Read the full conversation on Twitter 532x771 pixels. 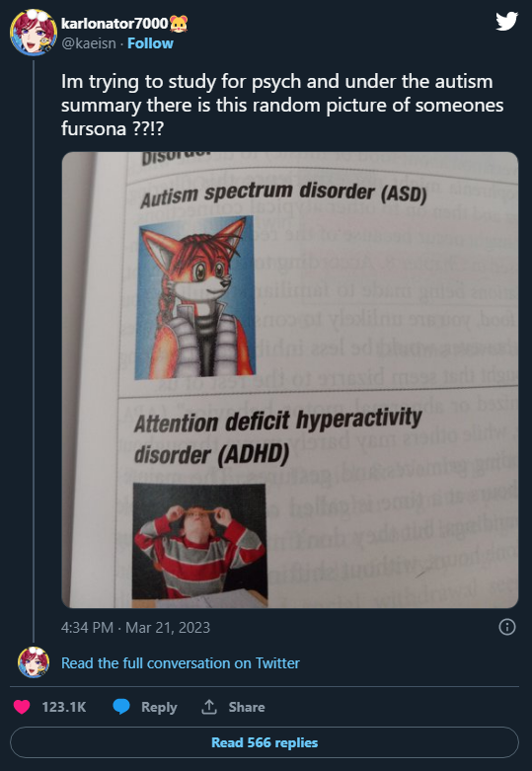tap(180, 662)
